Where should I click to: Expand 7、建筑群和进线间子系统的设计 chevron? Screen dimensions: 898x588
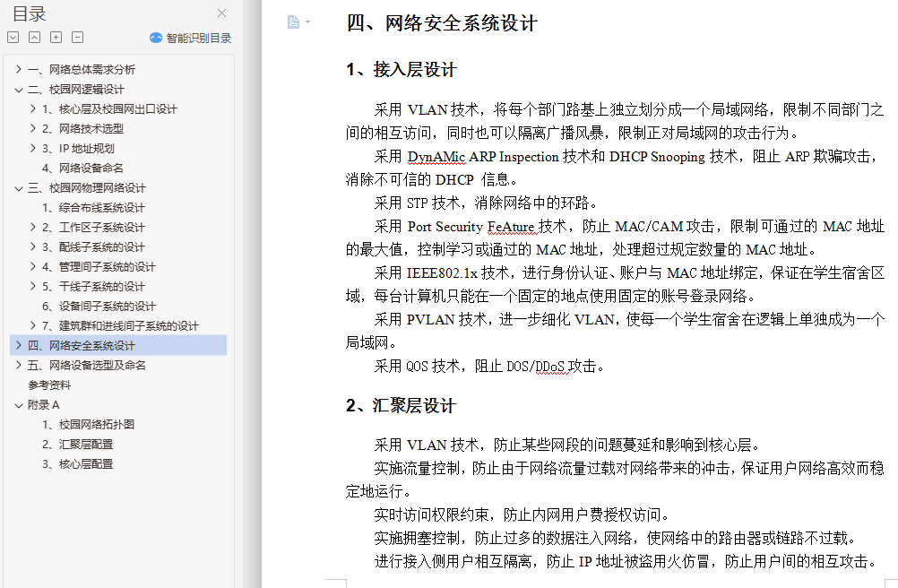[x=32, y=325]
